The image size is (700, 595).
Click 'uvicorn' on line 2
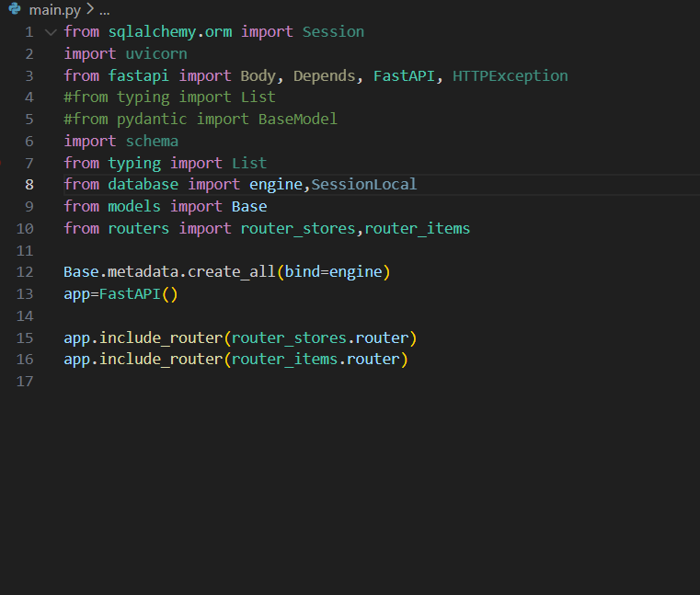point(156,54)
